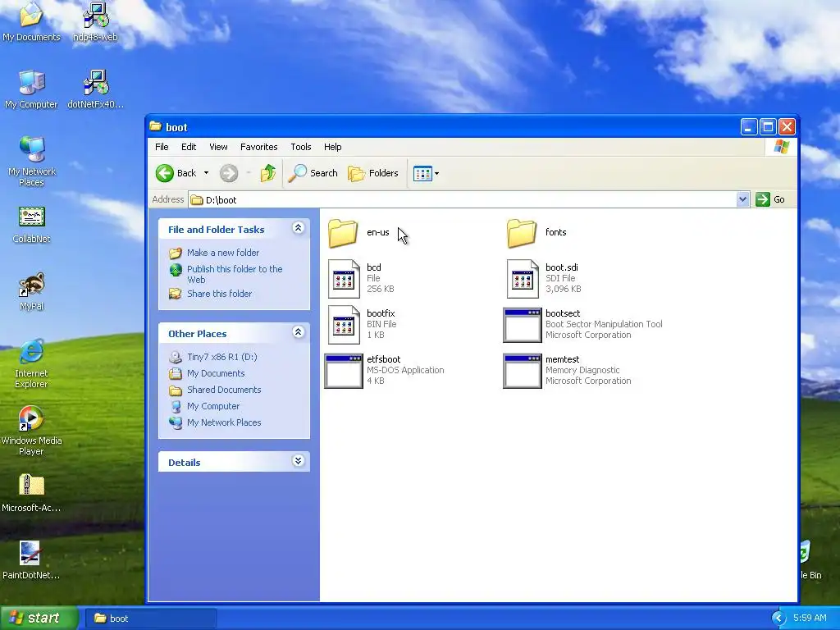Expand the Details panel
The width and height of the screenshot is (840, 630).
point(299,461)
